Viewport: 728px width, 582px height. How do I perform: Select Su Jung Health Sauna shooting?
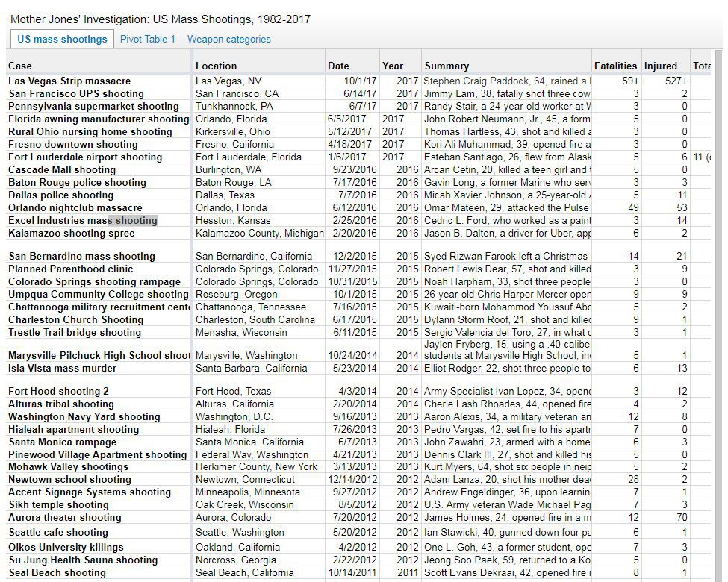coord(99,560)
